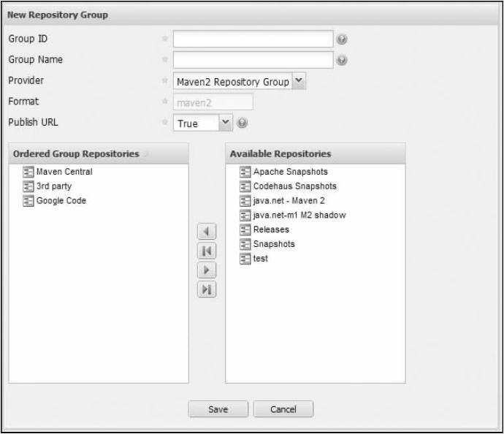
Task: Click the move-left single arrow button
Action: coord(206,232)
